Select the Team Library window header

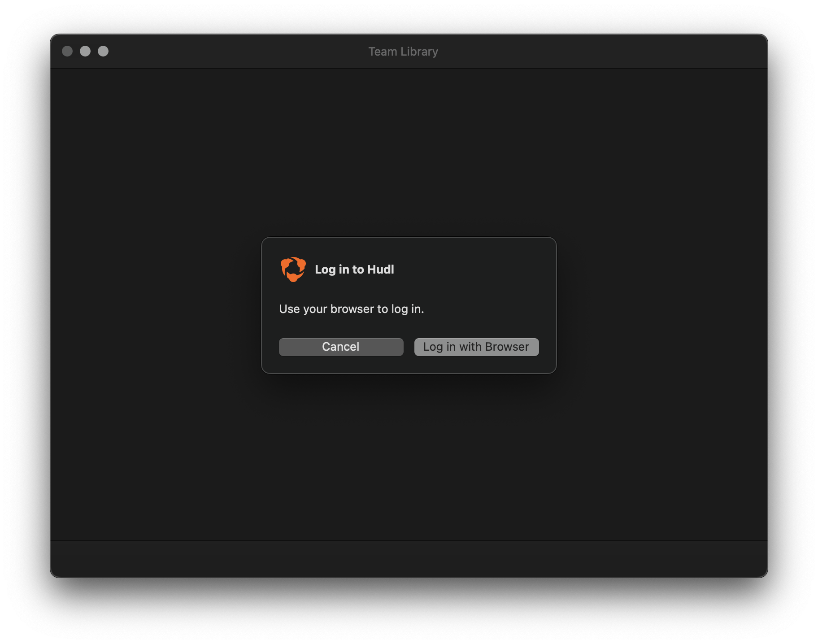(403, 51)
